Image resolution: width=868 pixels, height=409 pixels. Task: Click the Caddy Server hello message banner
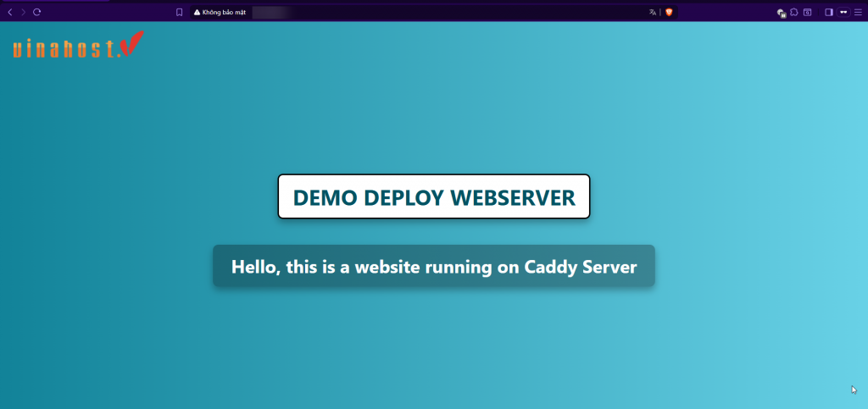[x=433, y=267]
